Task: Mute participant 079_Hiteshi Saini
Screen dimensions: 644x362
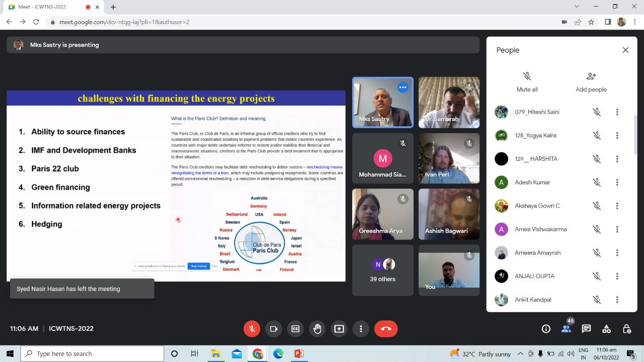Action: pyautogui.click(x=597, y=112)
